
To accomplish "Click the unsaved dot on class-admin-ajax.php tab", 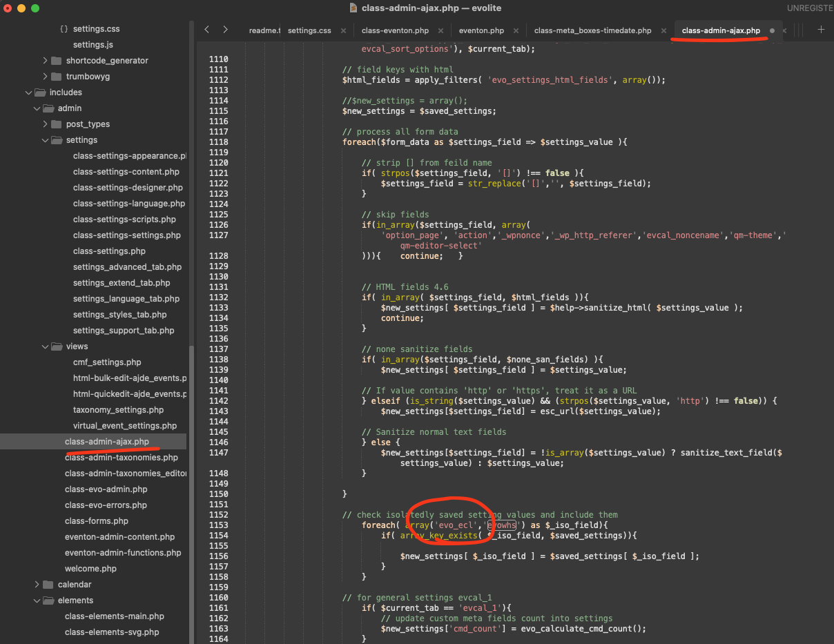I will [x=772, y=30].
